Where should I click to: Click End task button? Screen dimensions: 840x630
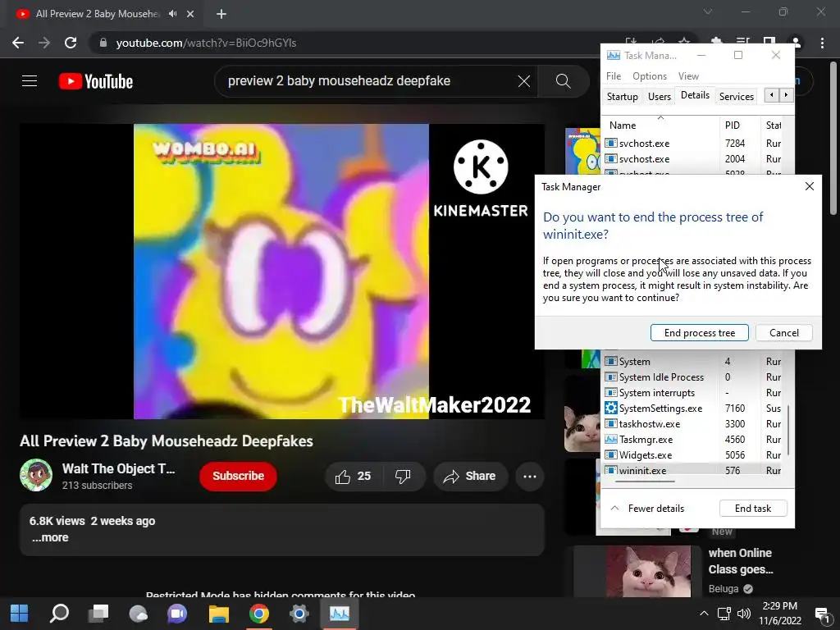753,509
